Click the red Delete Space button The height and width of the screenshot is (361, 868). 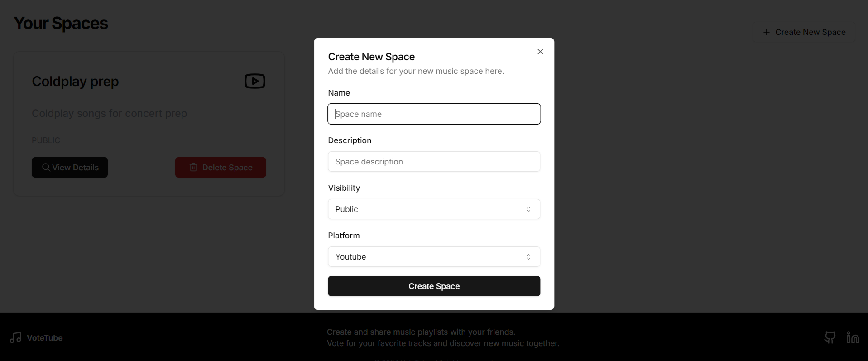(221, 168)
